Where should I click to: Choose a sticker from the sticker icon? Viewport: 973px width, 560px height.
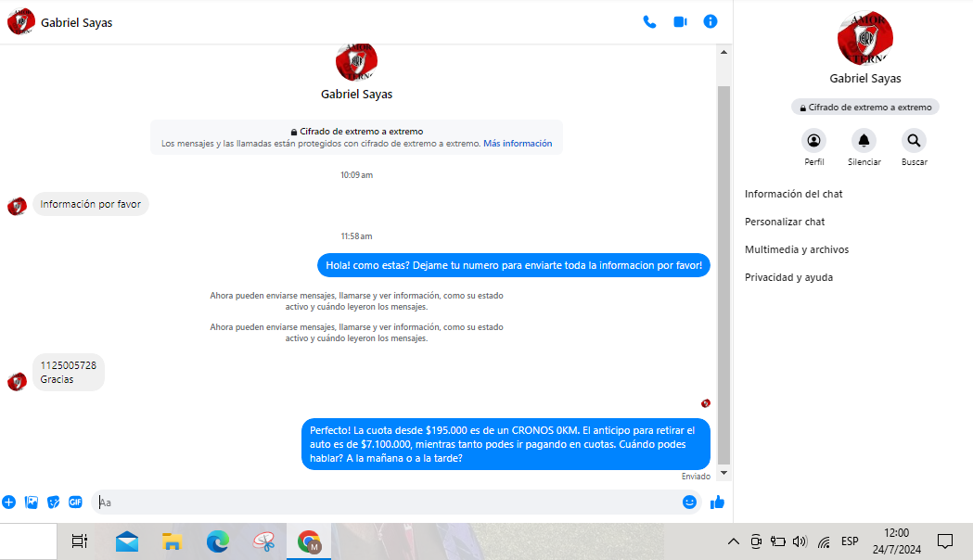tap(54, 502)
